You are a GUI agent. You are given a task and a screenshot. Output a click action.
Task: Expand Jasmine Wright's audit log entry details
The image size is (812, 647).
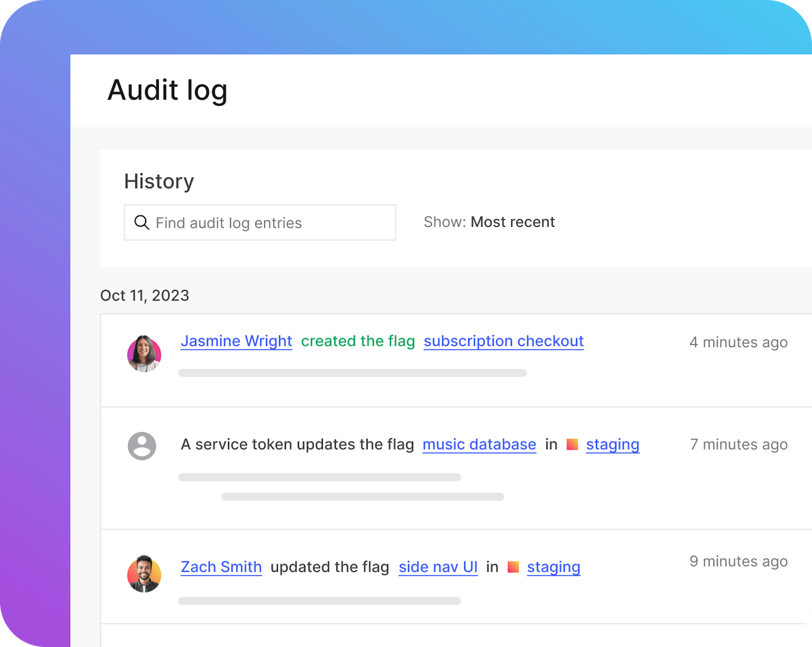353,373
